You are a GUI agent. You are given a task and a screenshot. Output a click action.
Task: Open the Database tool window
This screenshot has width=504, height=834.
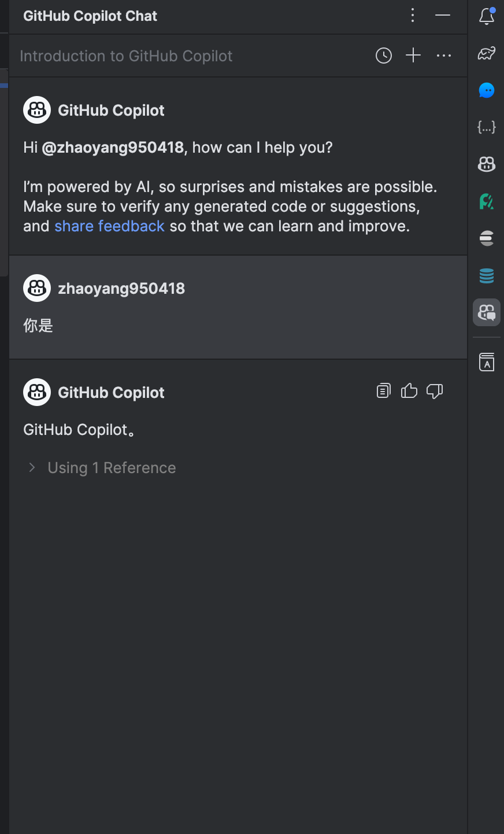[x=487, y=275]
